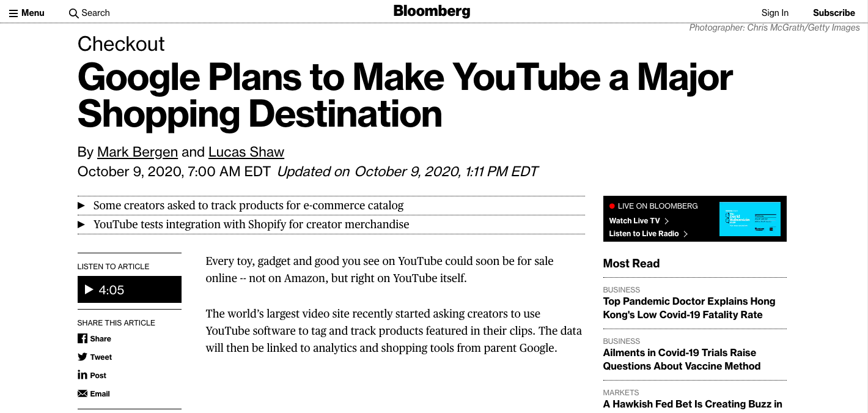Screen dimensions: 868x413
Task: Click the Search text label
Action: click(95, 13)
